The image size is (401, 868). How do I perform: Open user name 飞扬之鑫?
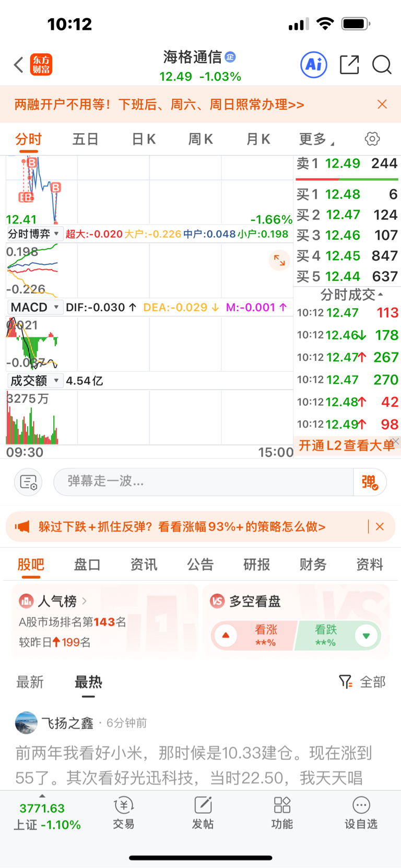click(x=67, y=723)
